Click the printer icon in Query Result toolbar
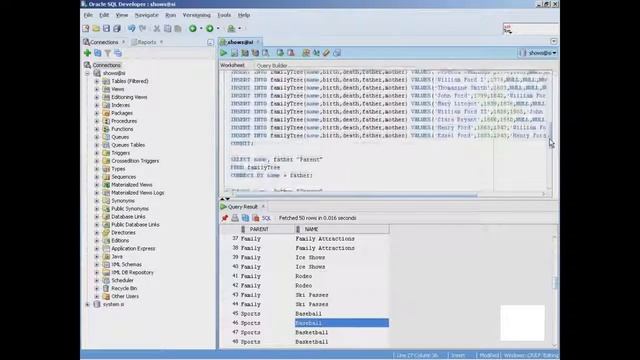 (x=235, y=218)
